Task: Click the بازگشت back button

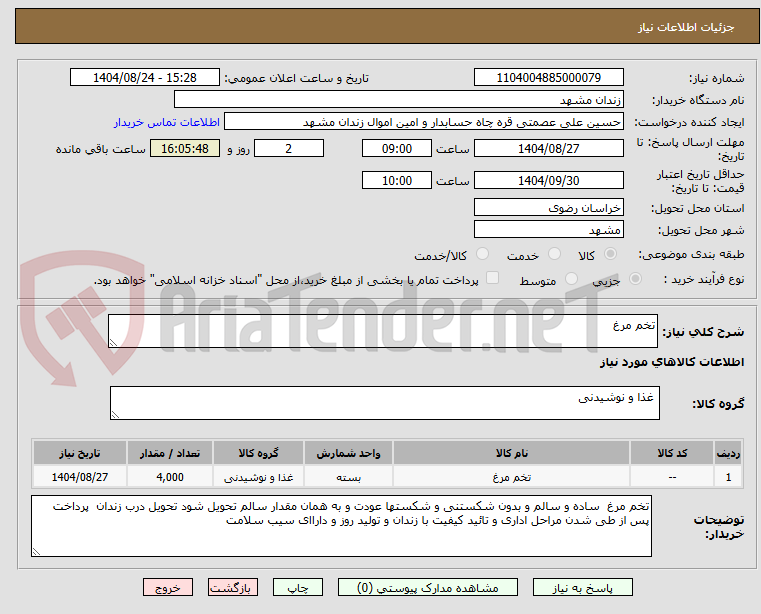Action: 232,587
